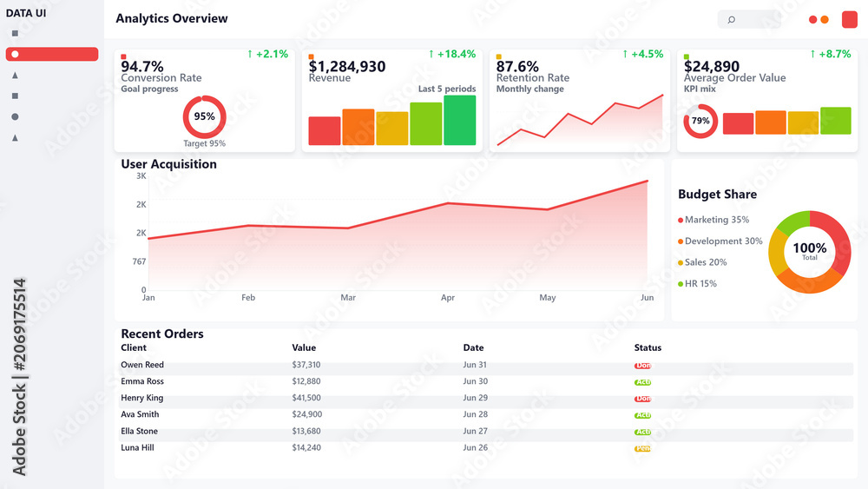Screen dimensions: 868x489
Task: Click the bottom triangle sidebar icon
Action: pos(15,137)
